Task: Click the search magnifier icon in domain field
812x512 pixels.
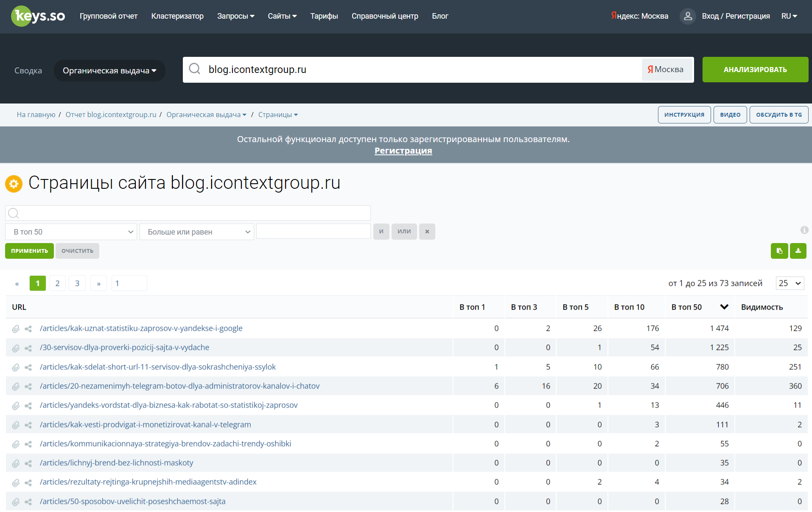Action: click(x=195, y=69)
